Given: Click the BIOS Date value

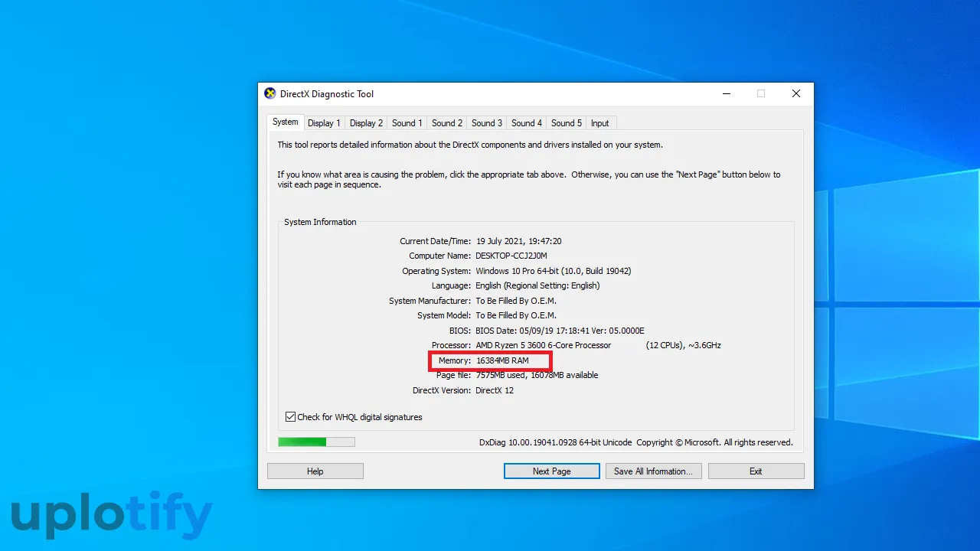Looking at the screenshot, I should pos(560,331).
